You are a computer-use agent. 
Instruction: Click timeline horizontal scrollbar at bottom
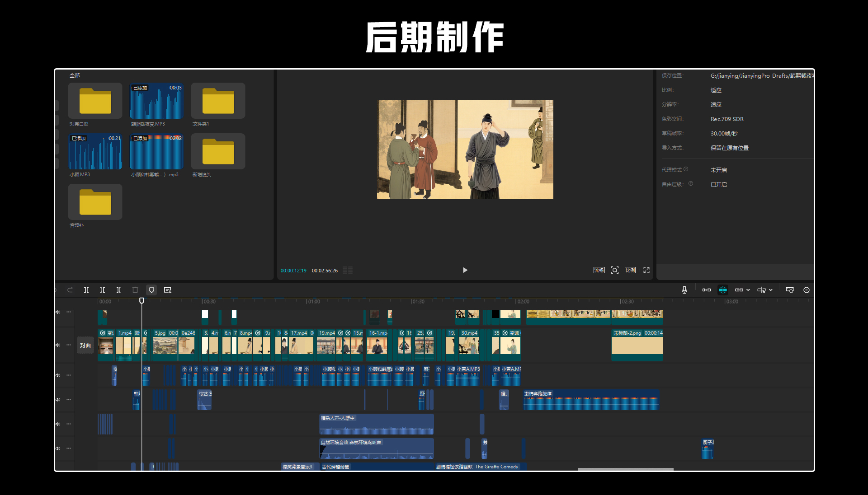(x=625, y=469)
